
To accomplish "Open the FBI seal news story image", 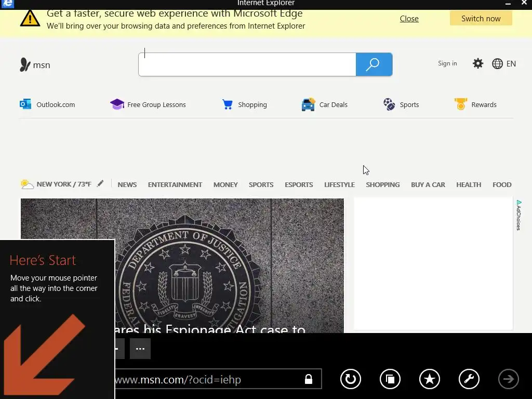I will coord(182,265).
